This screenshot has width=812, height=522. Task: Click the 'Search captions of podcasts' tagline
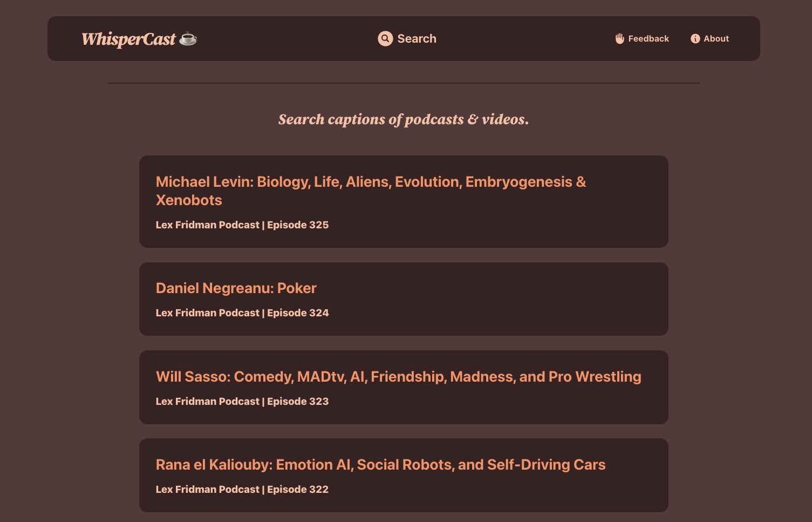(x=404, y=119)
